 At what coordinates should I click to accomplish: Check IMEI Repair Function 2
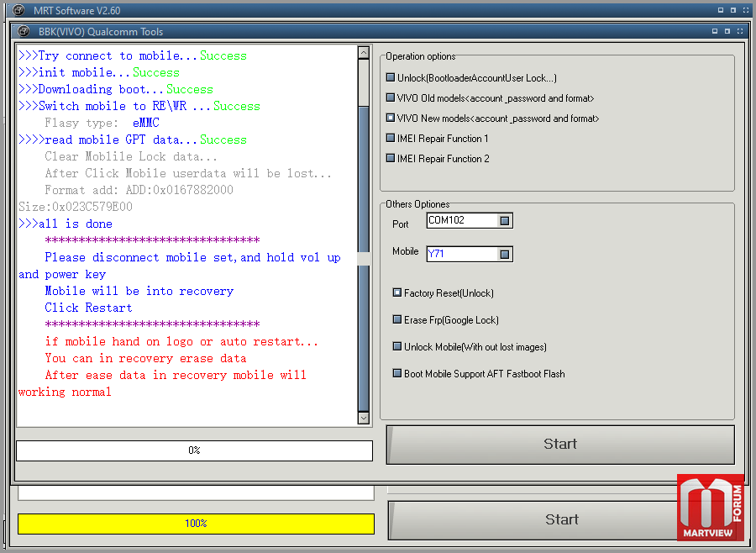coord(391,159)
